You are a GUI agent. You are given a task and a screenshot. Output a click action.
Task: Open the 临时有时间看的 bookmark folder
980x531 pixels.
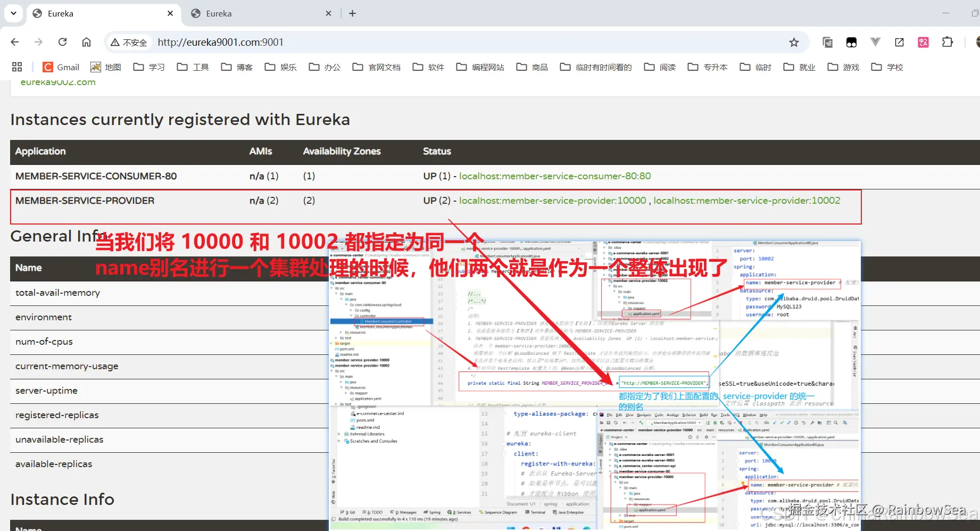[596, 67]
